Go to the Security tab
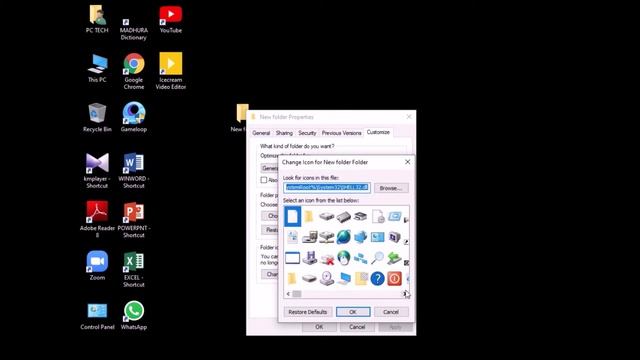This screenshot has height=360, width=640. coord(307,133)
